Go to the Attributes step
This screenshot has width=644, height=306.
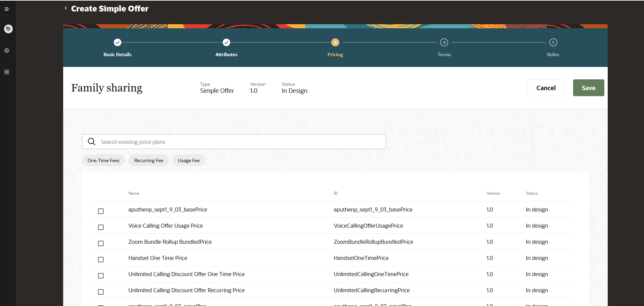click(226, 47)
